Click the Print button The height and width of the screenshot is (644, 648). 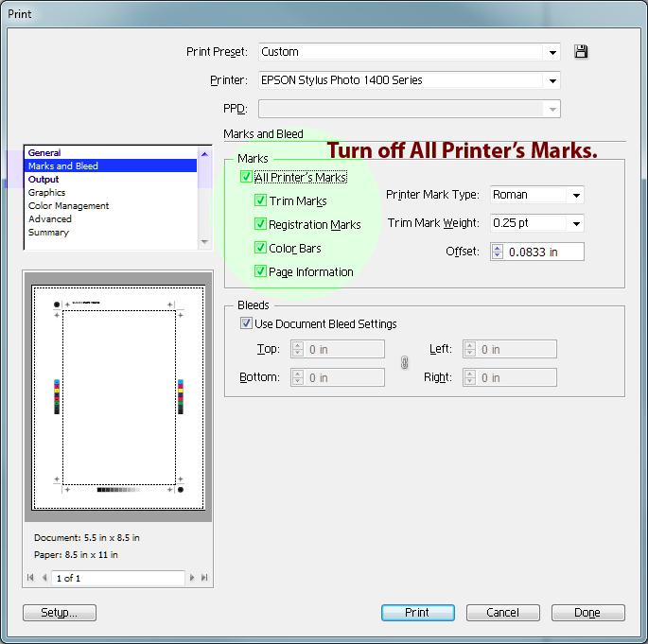[418, 613]
